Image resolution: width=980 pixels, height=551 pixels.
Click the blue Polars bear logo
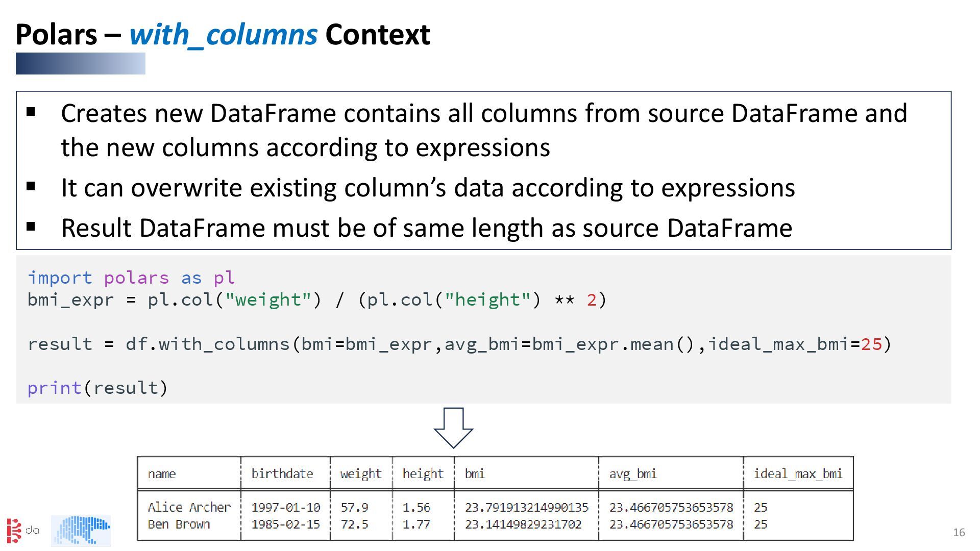coord(81,531)
